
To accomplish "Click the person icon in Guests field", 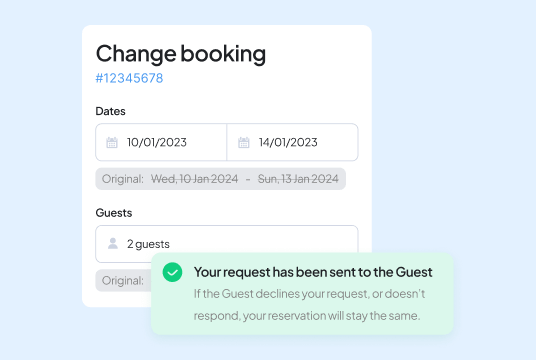I will tap(113, 243).
